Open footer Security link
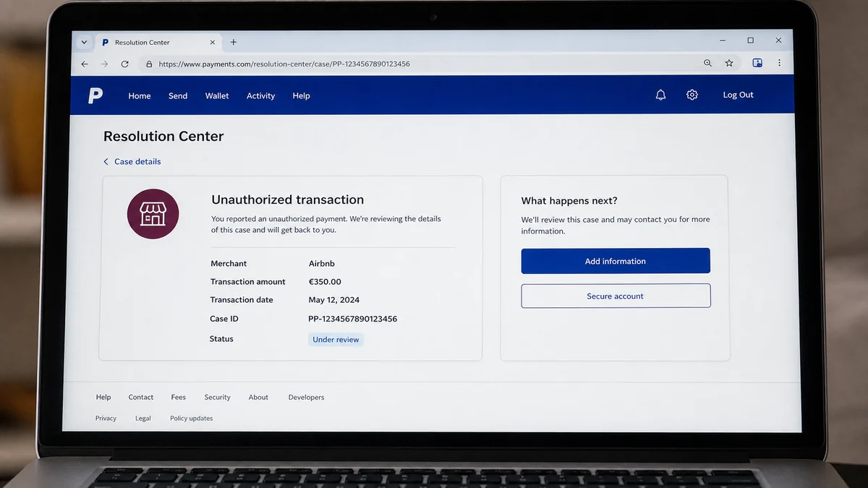Screen dimensions: 868x488 coord(217,397)
